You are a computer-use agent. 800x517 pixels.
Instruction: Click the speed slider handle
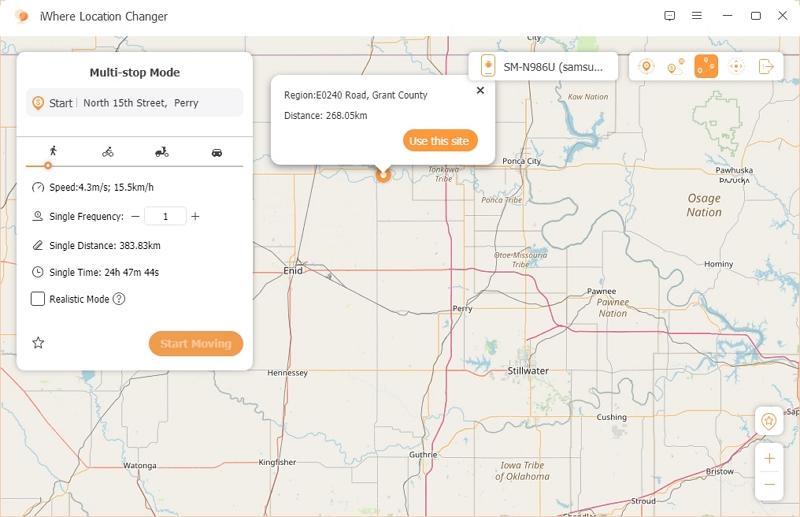click(x=47, y=166)
